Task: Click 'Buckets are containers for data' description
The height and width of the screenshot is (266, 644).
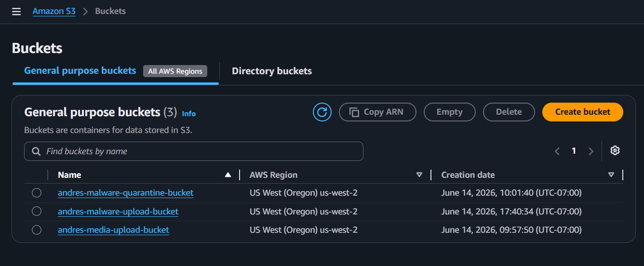Action: pos(108,130)
